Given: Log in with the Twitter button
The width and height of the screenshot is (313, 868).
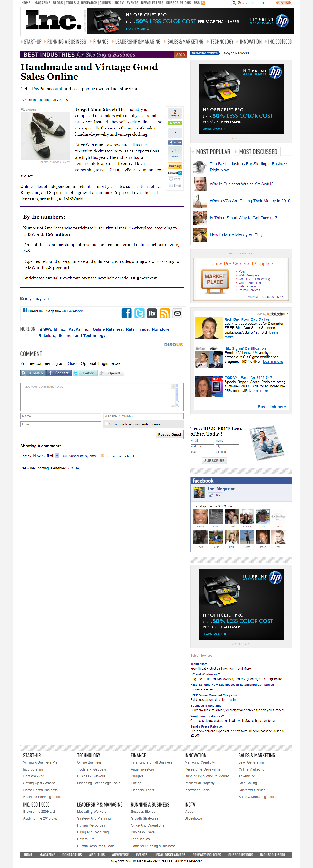Looking at the screenshot, I should (85, 373).
